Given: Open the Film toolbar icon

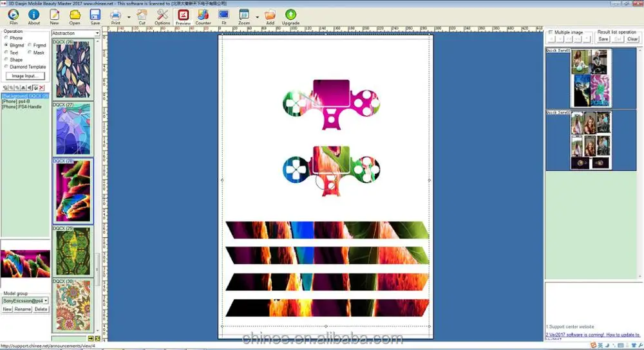Looking at the screenshot, I should click(x=13, y=17).
